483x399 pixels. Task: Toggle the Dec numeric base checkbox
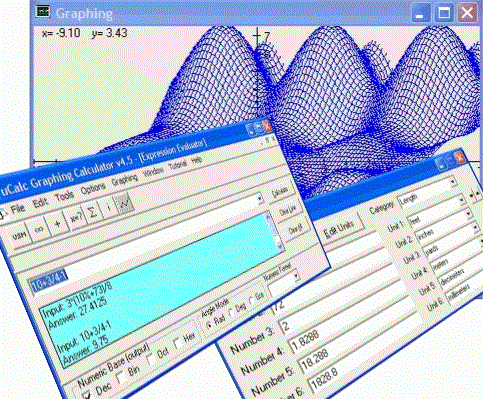coord(87,395)
